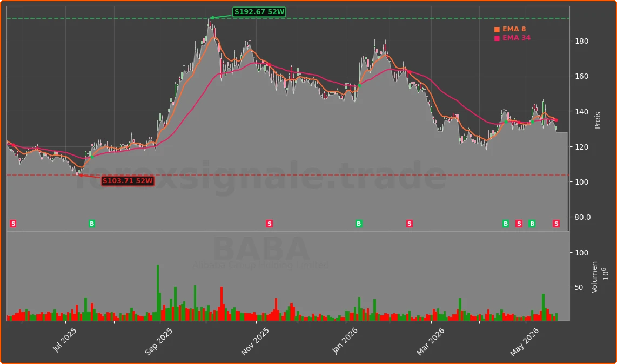Click the Volumen axis title
Image resolution: width=617 pixels, height=364 pixels.
coord(594,277)
